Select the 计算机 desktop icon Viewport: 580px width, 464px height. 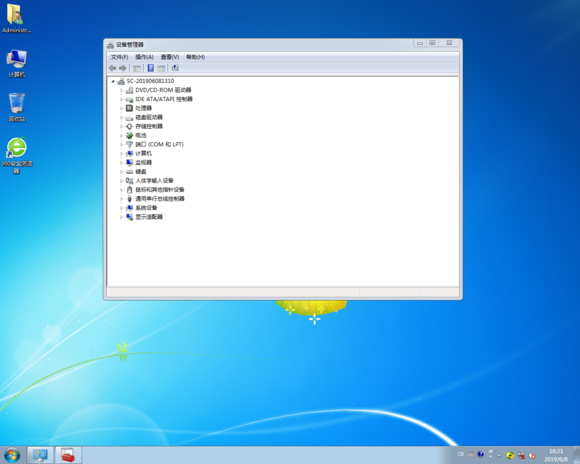(x=16, y=63)
